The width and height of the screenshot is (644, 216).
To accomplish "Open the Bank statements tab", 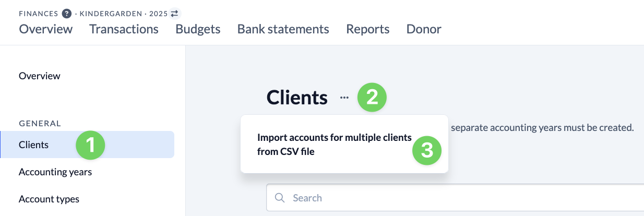I will pyautogui.click(x=283, y=29).
